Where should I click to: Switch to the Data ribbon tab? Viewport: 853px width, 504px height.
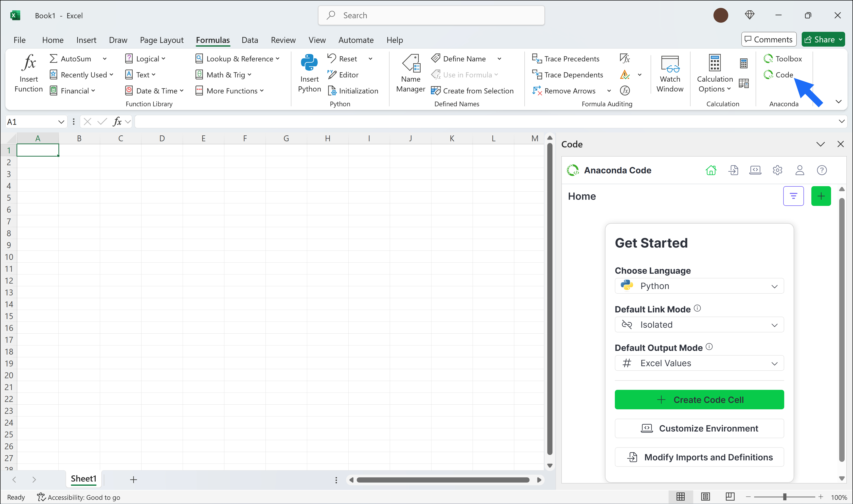[x=249, y=40]
